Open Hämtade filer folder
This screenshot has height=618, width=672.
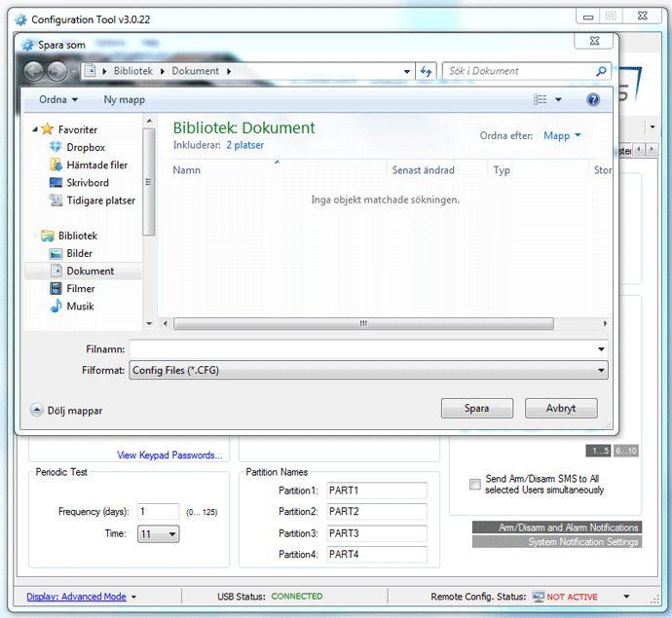[96, 165]
